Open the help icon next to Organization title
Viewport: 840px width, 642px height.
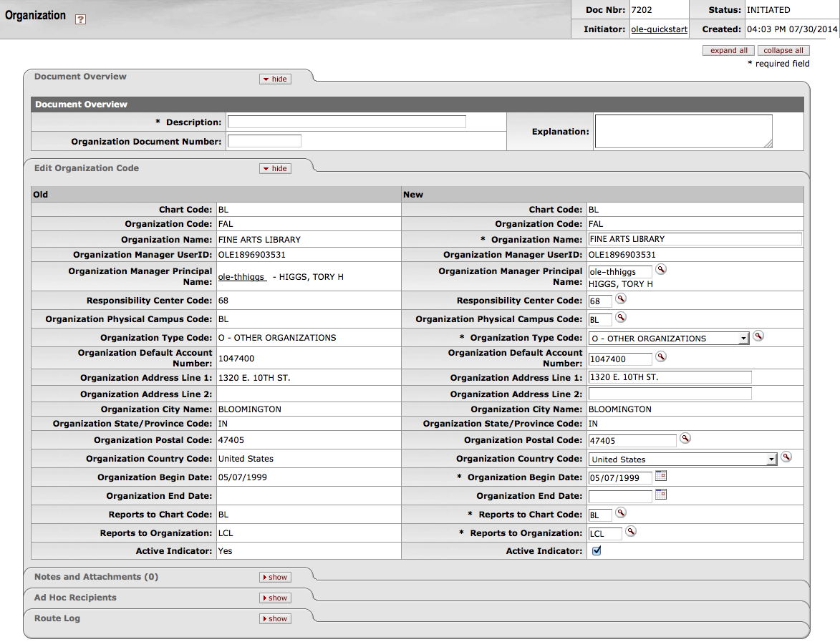pyautogui.click(x=80, y=19)
